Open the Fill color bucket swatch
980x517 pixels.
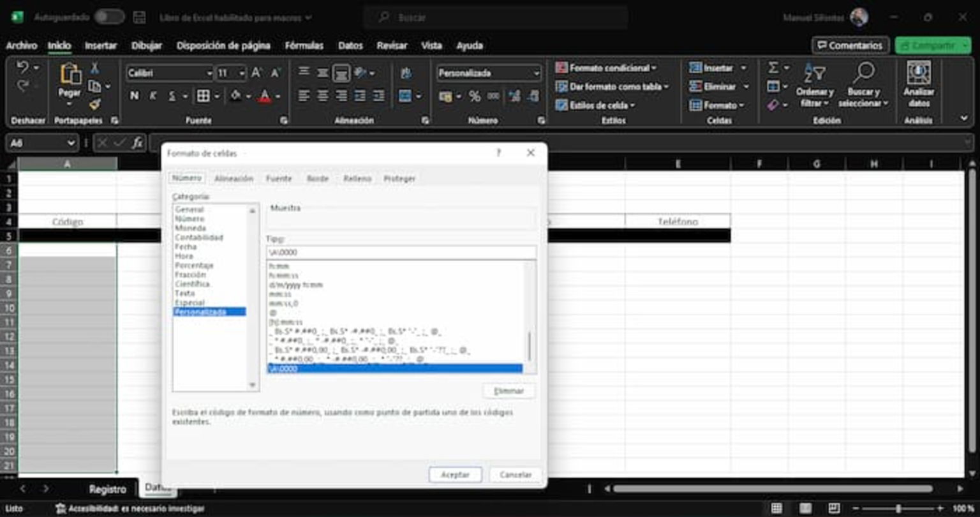tap(235, 96)
